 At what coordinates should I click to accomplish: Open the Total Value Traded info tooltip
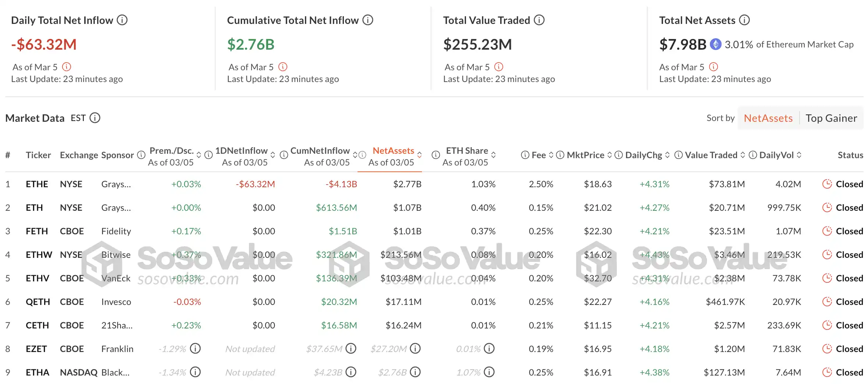click(539, 20)
